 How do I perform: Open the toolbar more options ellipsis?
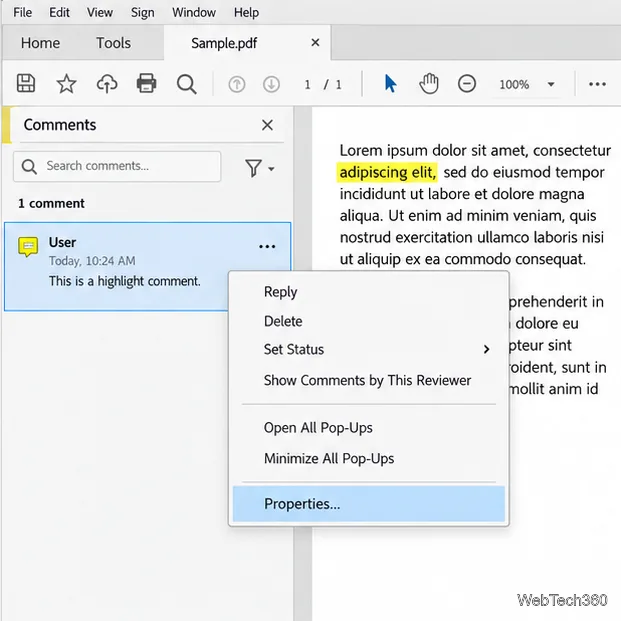click(x=597, y=84)
